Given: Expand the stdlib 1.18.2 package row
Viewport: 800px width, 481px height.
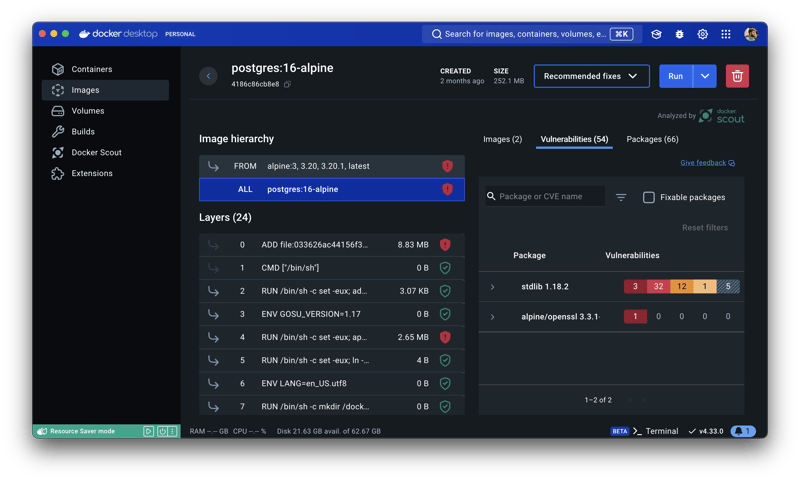Looking at the screenshot, I should point(492,287).
